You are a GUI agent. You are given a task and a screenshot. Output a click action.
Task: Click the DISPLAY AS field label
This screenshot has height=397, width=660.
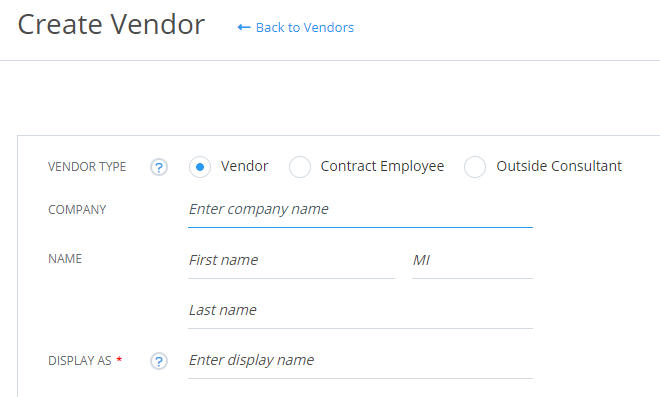[x=80, y=361]
